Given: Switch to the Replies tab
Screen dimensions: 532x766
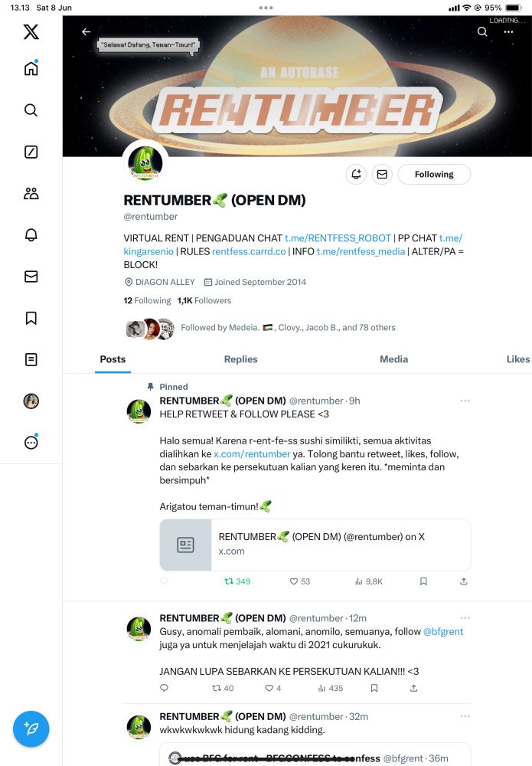Looking at the screenshot, I should point(240,359).
